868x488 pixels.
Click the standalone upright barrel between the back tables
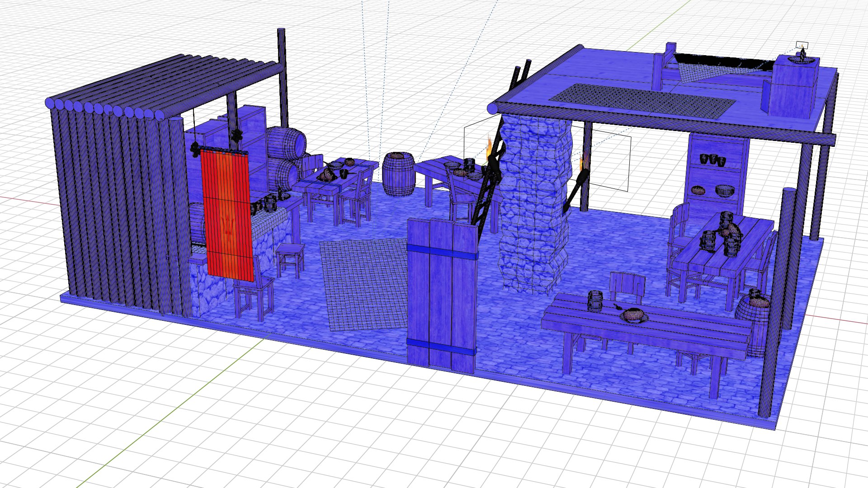pos(398,174)
